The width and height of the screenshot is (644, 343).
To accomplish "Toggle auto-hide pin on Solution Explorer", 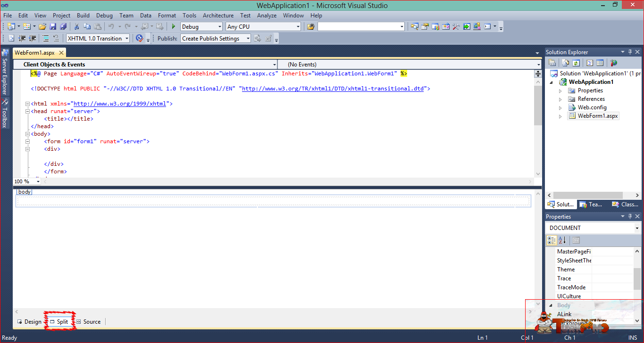I will [x=630, y=52].
